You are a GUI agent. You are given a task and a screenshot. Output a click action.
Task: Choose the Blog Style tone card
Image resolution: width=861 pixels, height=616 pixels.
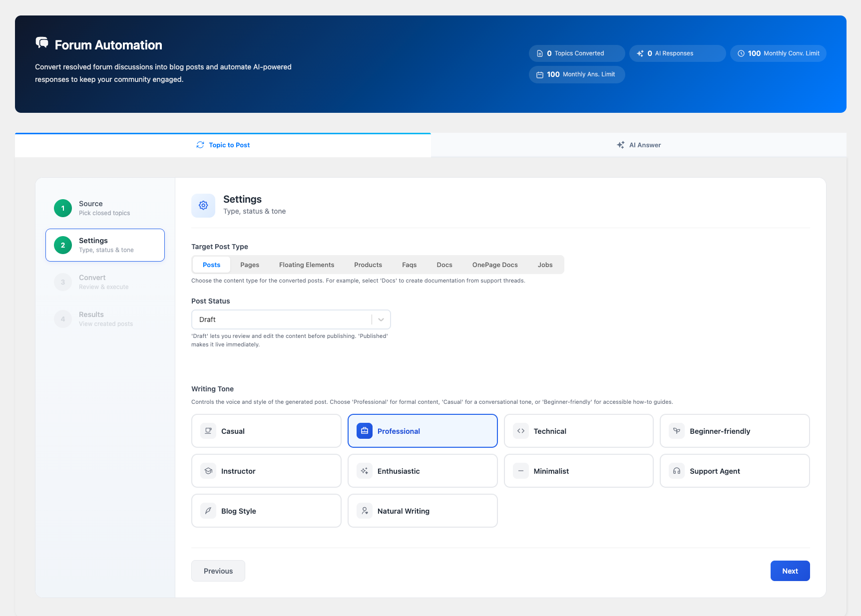(266, 511)
